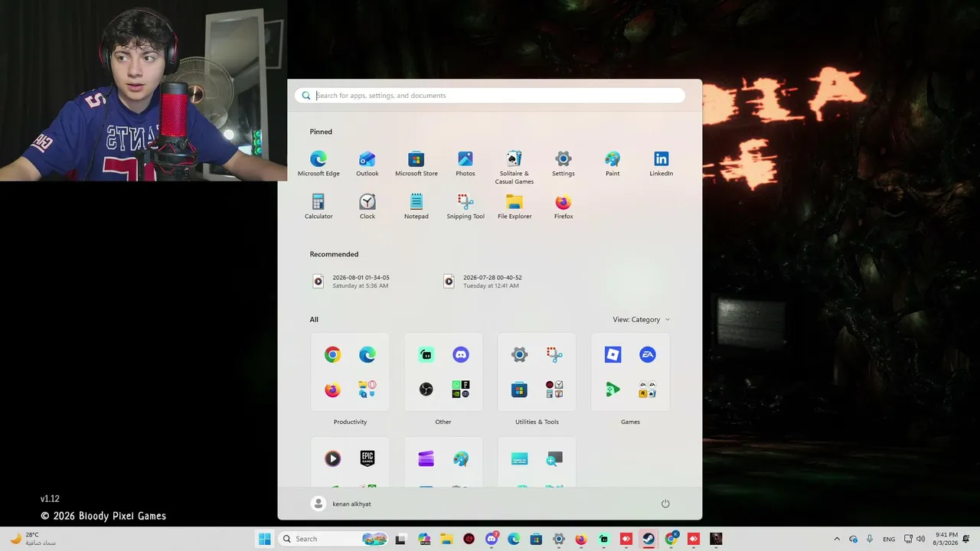Expand the Productivity folder's extra apps cluster
This screenshot has height=551, width=980.
pos(367,390)
